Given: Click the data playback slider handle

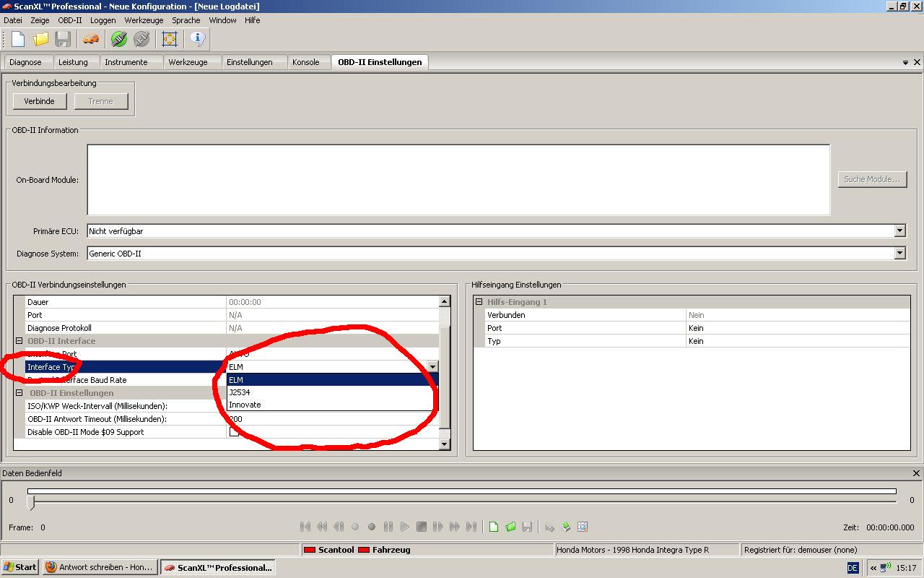Looking at the screenshot, I should pyautogui.click(x=30, y=501).
